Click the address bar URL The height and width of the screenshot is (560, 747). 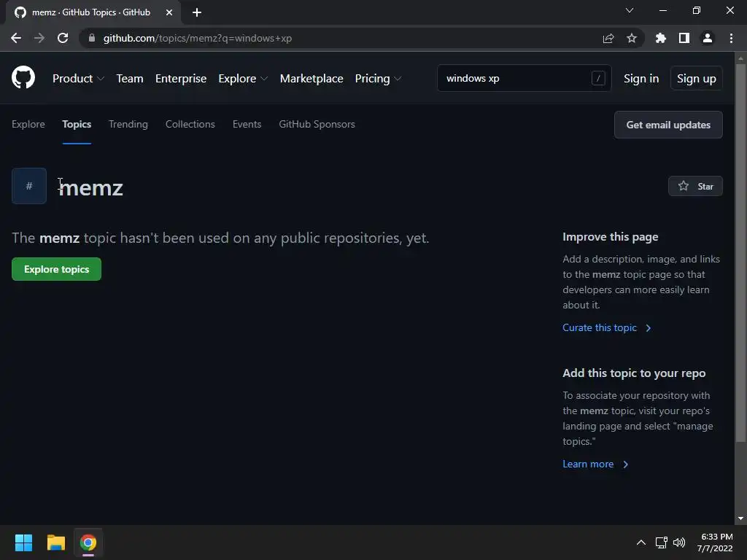point(197,38)
